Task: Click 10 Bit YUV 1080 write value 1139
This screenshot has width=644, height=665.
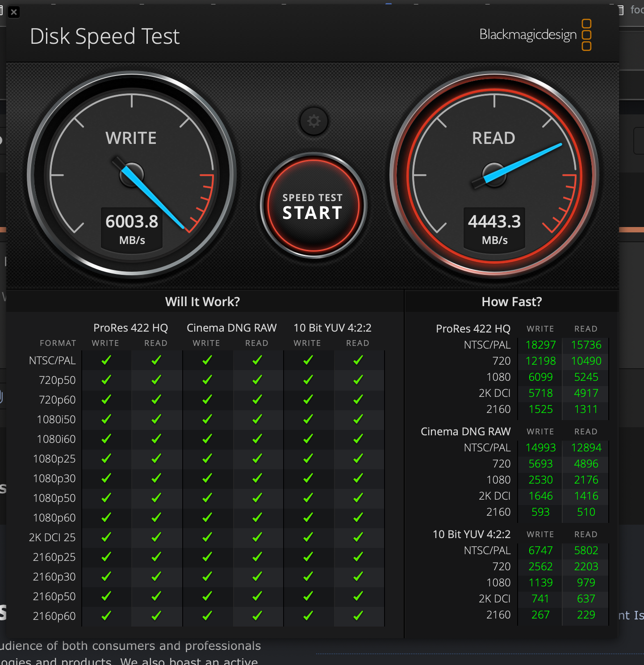Action: [x=540, y=583]
